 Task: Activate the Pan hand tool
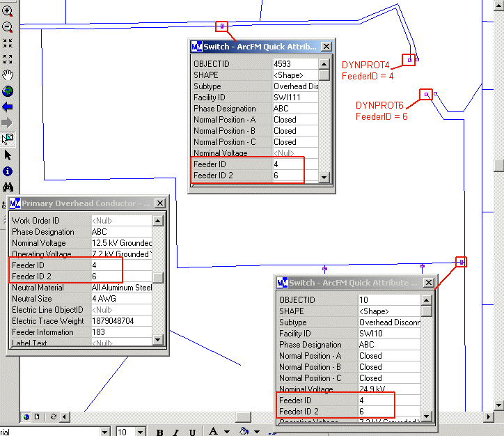click(x=8, y=75)
